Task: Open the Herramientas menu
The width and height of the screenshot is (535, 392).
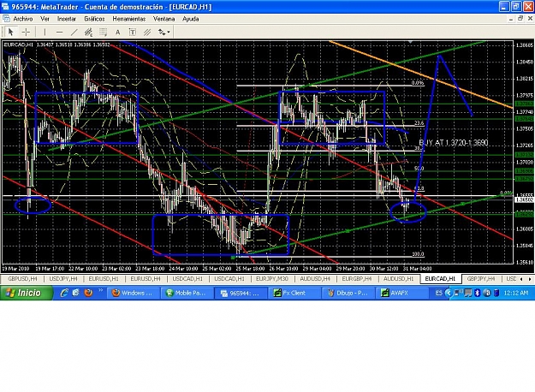Action: (129, 19)
